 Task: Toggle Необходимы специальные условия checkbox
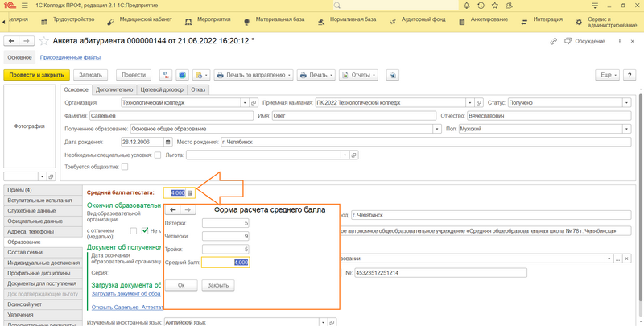tap(158, 154)
